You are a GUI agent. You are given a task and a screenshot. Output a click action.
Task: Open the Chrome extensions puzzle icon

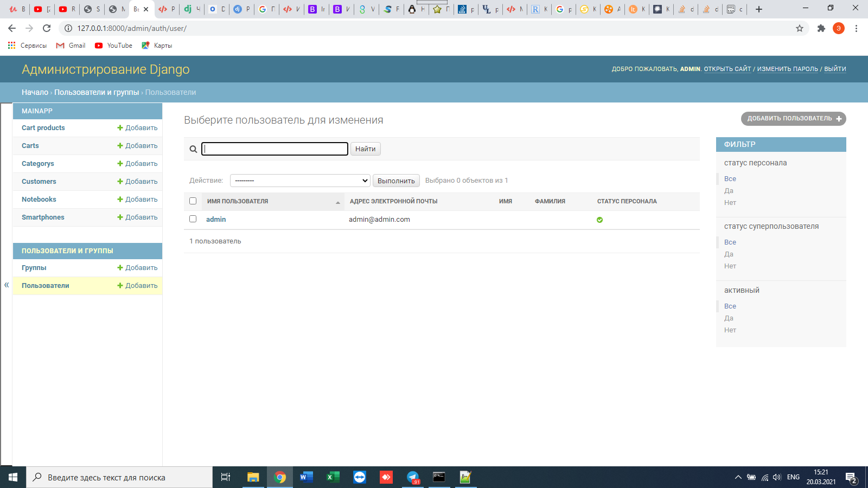point(821,28)
